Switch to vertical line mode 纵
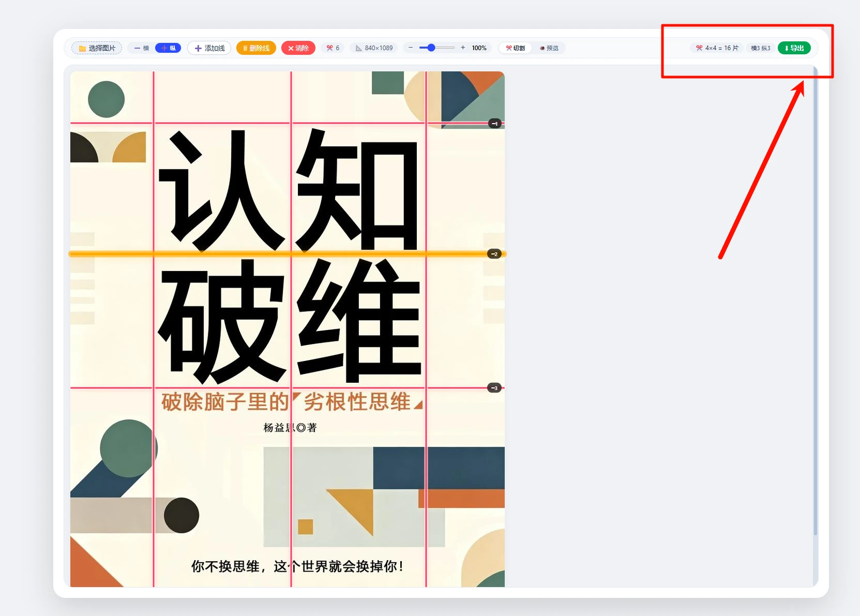 pyautogui.click(x=168, y=48)
